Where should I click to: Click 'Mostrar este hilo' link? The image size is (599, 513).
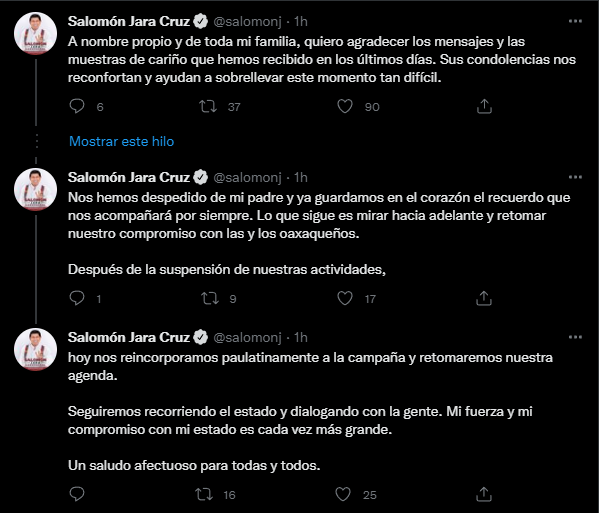tap(121, 141)
